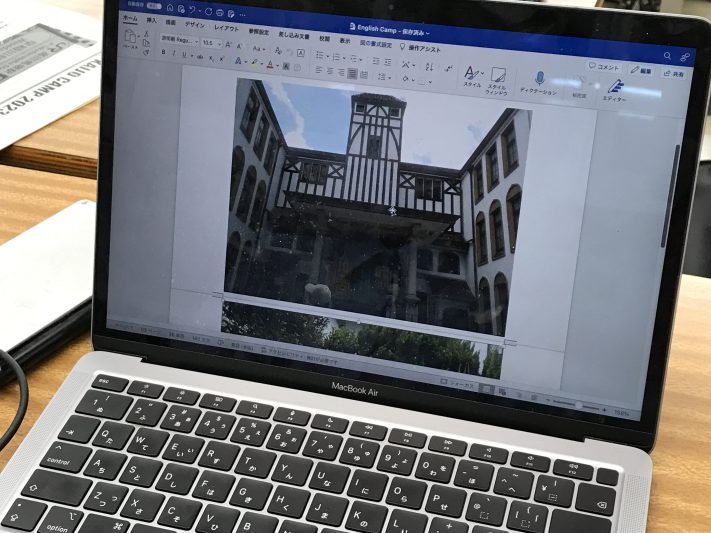Click the 操作アシスト (Tell Me) field
The height and width of the screenshot is (533, 711).
(420, 48)
